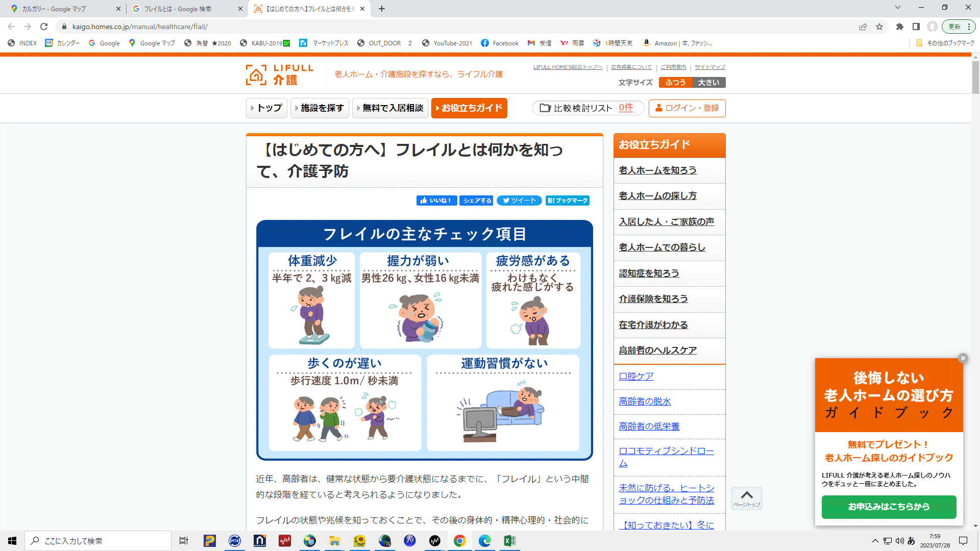Click the LIFULL 介護 logo
This screenshot has height=551, width=980.
[280, 74]
